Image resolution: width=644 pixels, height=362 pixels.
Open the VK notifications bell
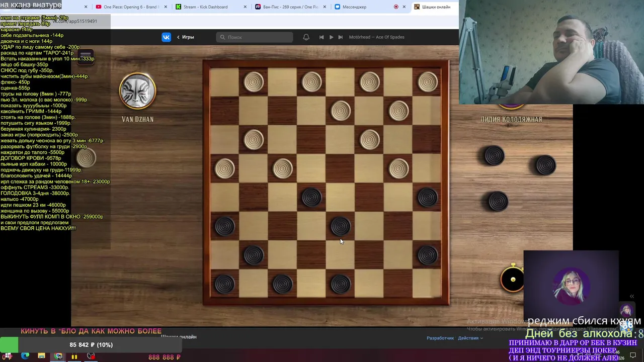pos(306,37)
